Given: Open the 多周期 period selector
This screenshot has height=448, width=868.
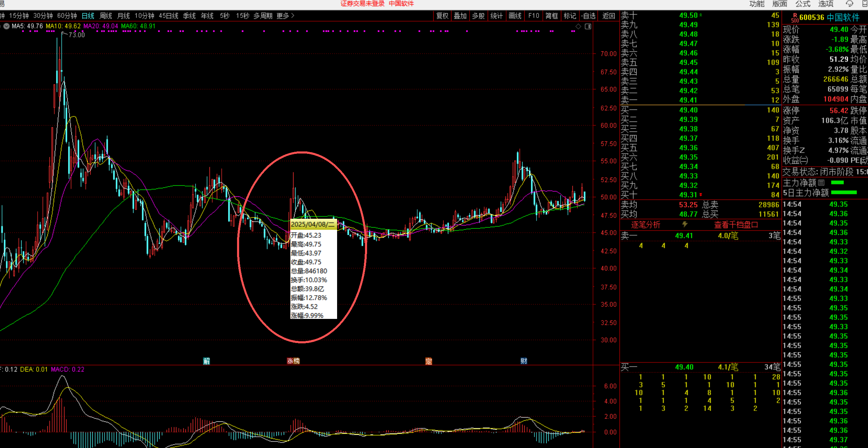Looking at the screenshot, I should (262, 16).
